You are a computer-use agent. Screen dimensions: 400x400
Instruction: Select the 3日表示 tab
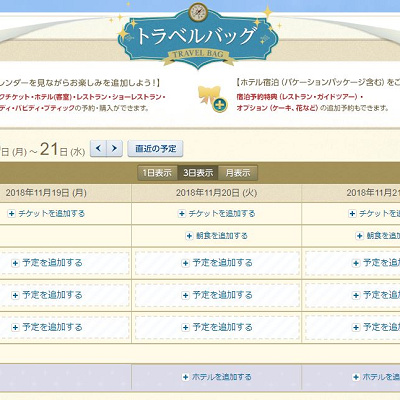tap(198, 173)
